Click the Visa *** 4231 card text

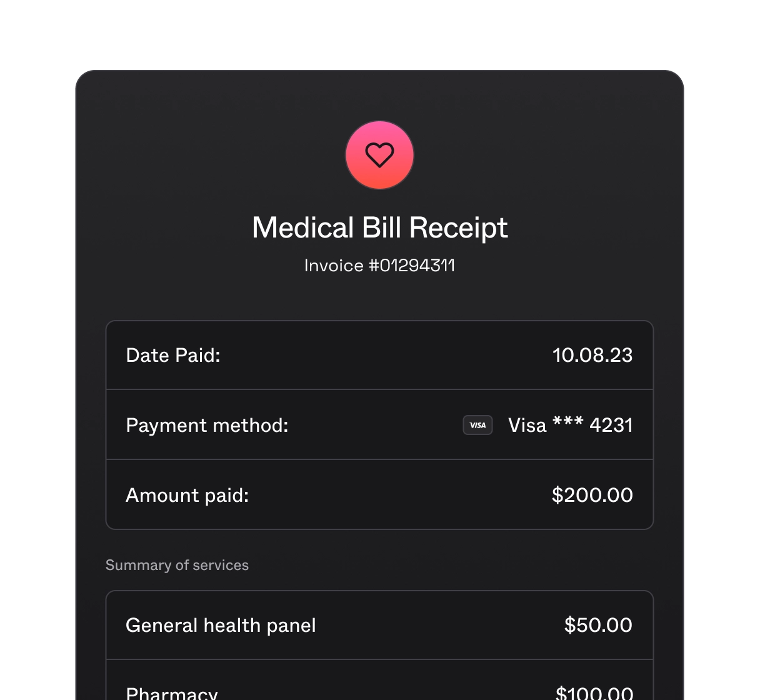pyautogui.click(x=570, y=425)
